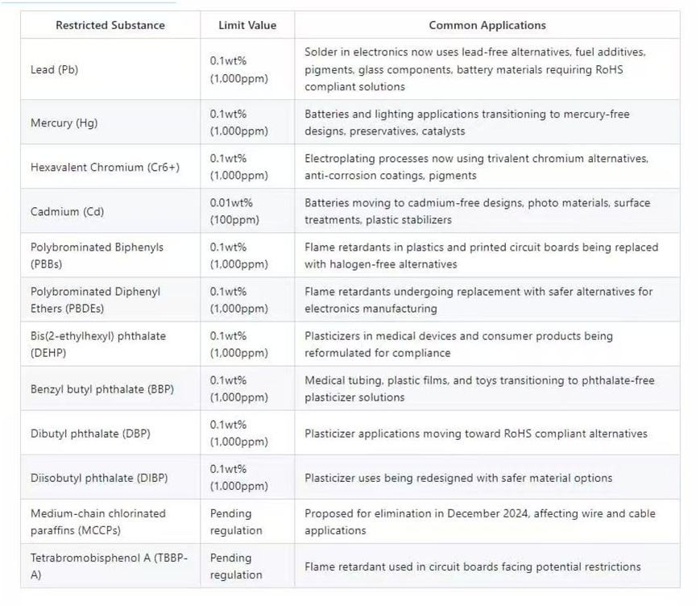Click the Cadmium (Cd) substance cell
The height and width of the screenshot is (606, 700).
(67, 212)
